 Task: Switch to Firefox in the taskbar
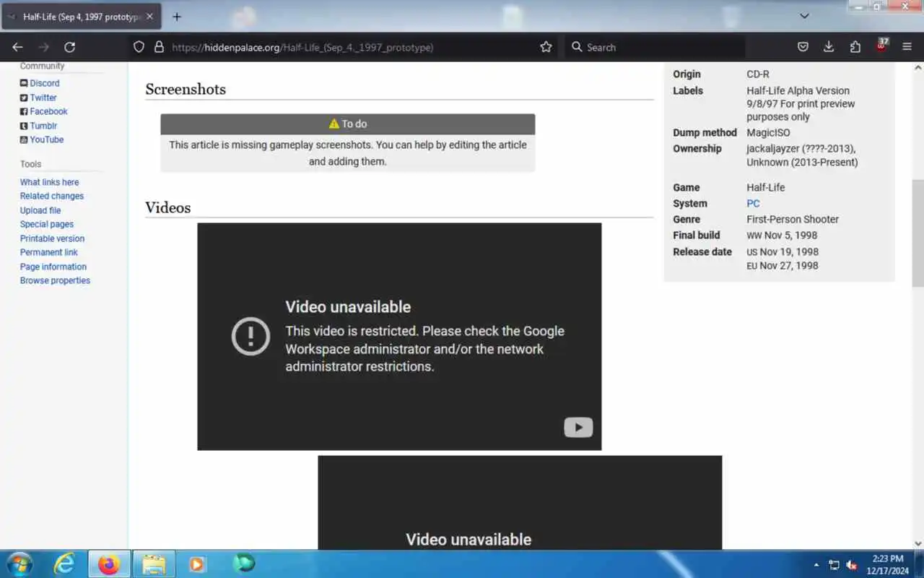tap(109, 564)
